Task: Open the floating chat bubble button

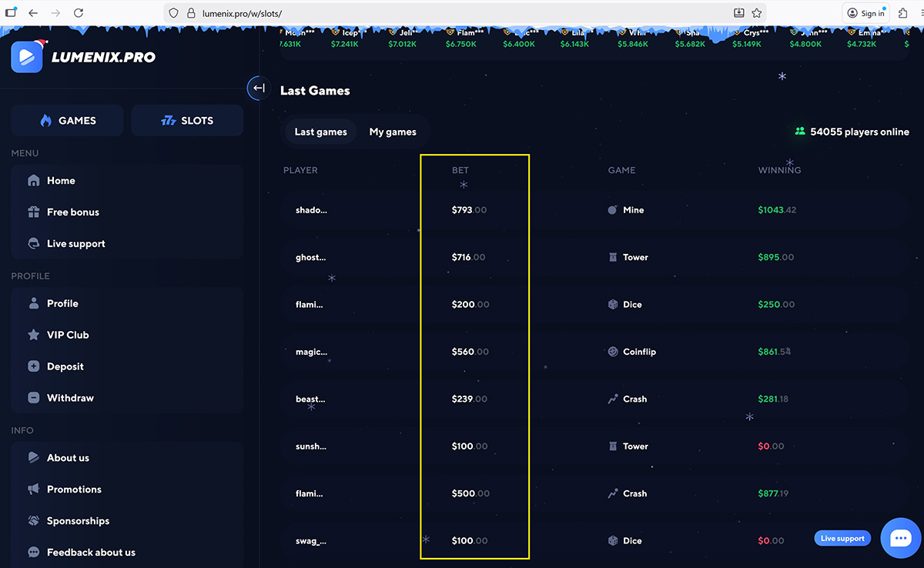Action: pos(900,538)
